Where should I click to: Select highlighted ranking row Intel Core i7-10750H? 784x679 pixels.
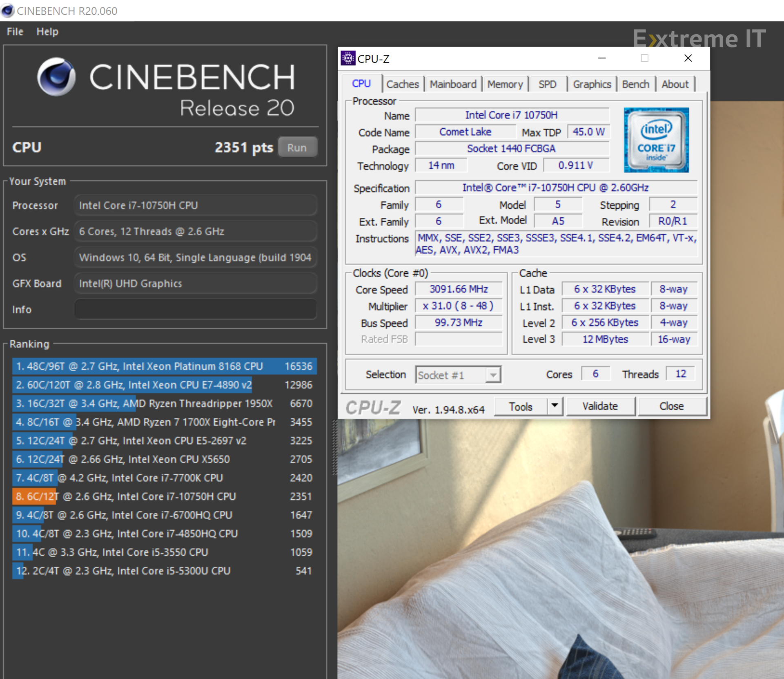click(x=165, y=496)
